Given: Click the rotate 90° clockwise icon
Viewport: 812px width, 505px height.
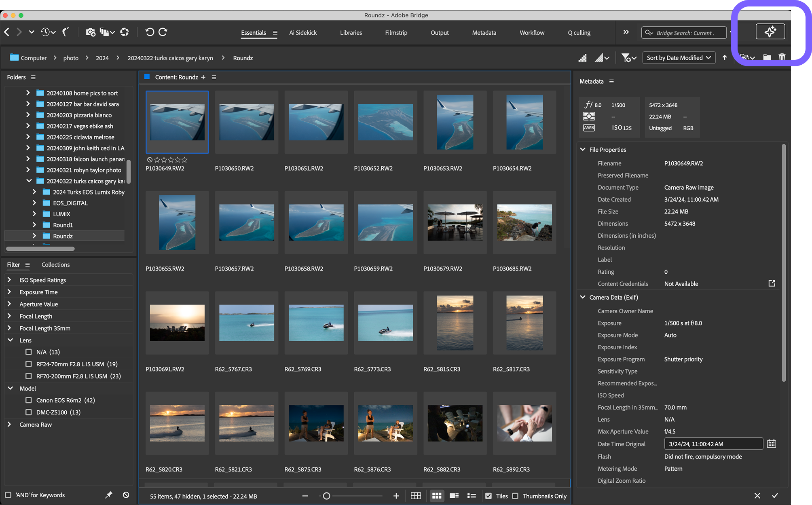Looking at the screenshot, I should (x=163, y=32).
